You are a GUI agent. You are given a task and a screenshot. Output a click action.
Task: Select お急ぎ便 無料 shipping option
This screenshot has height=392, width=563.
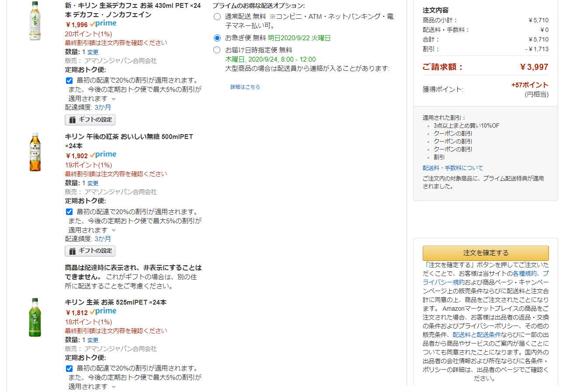point(217,38)
